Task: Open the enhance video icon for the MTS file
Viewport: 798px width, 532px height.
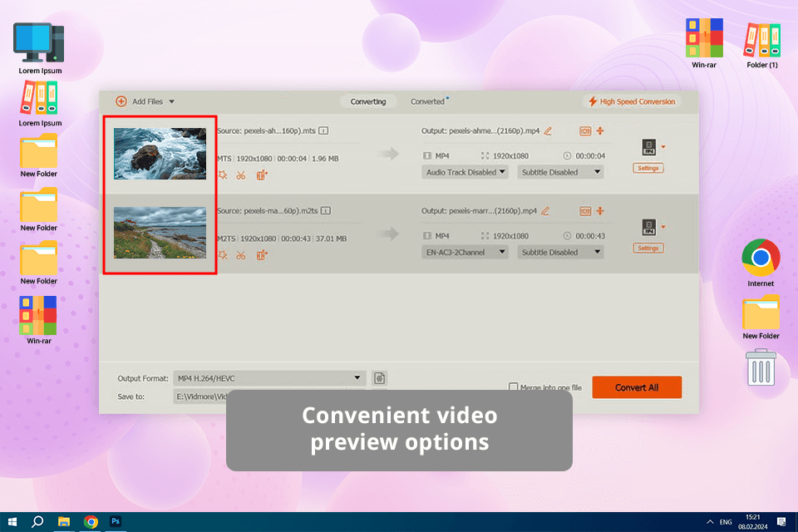Action: [x=262, y=175]
